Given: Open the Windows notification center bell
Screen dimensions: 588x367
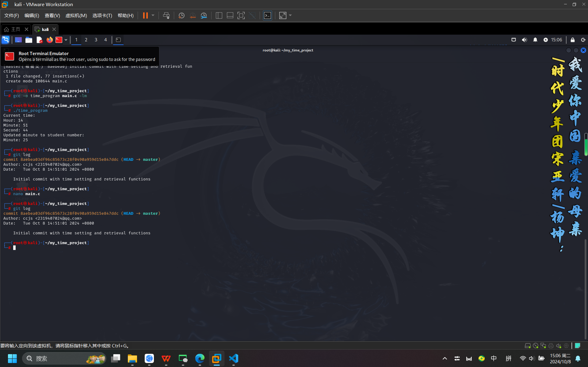Looking at the screenshot, I should click(x=578, y=358).
